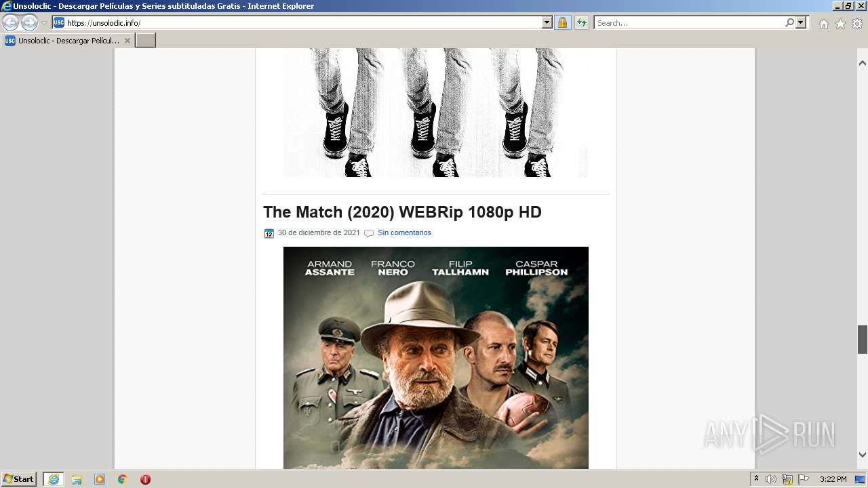Expand the address bar autocomplete dropdown
Image resolution: width=868 pixels, height=488 pixels.
click(x=547, y=22)
